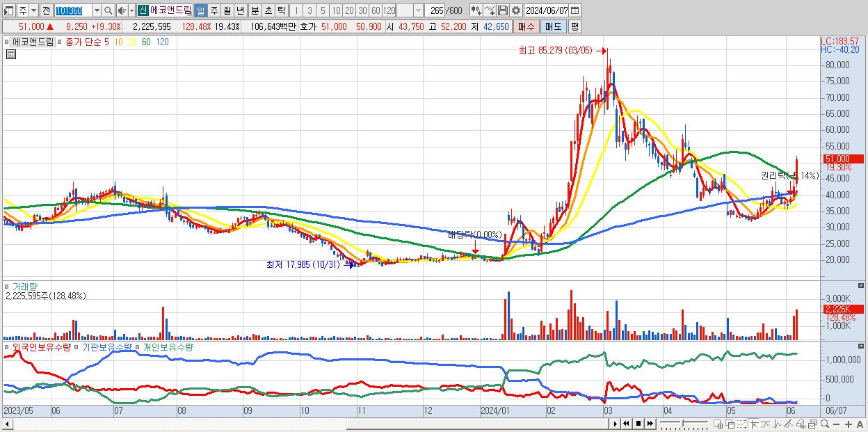Click the 20 interval button

click(x=350, y=10)
